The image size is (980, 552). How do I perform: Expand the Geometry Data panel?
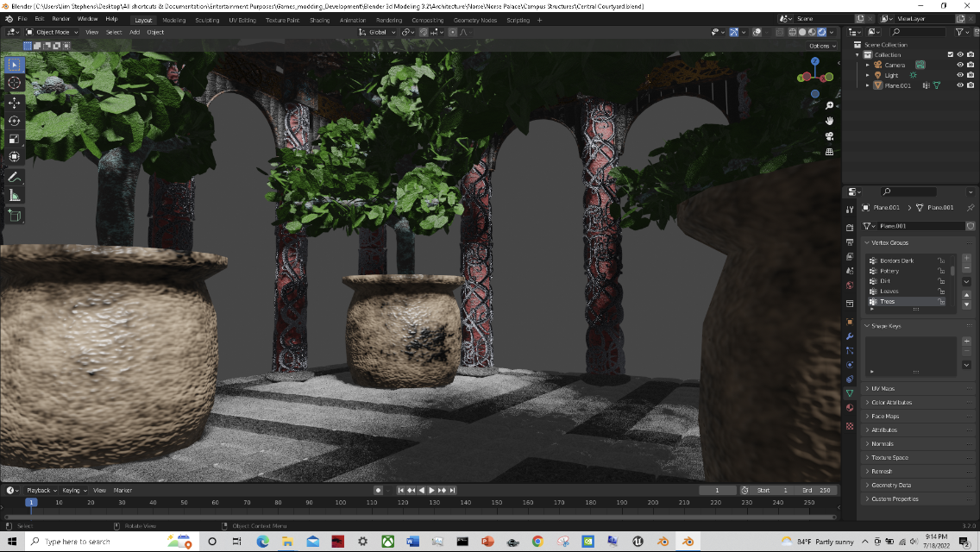tap(891, 486)
